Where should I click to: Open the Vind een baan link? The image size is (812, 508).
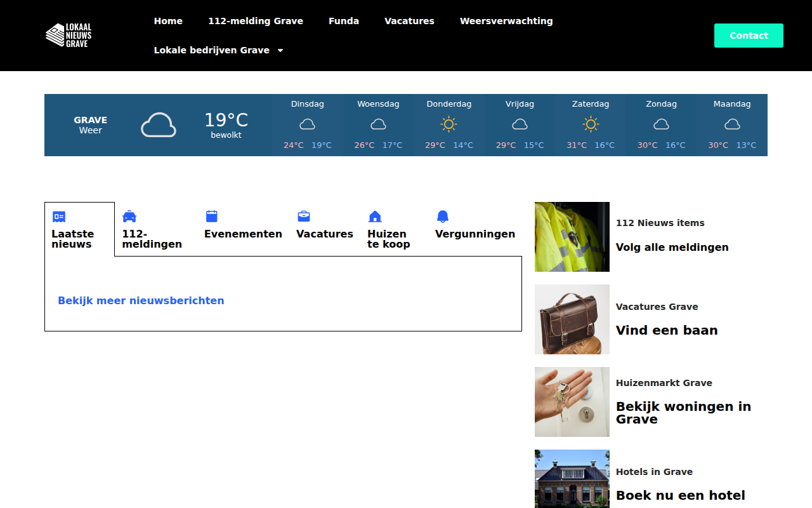click(667, 330)
